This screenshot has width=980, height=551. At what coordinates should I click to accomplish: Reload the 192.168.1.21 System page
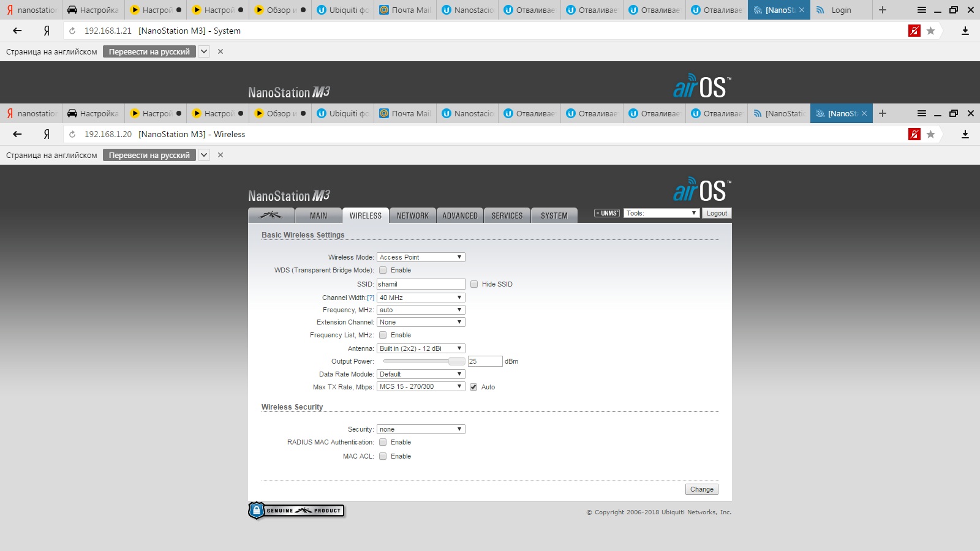[72, 31]
